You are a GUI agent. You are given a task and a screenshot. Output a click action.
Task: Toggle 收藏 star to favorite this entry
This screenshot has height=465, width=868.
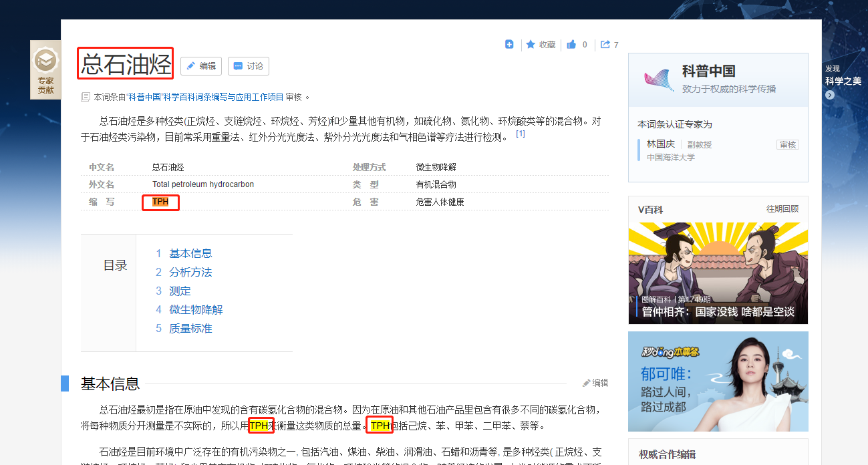point(540,44)
